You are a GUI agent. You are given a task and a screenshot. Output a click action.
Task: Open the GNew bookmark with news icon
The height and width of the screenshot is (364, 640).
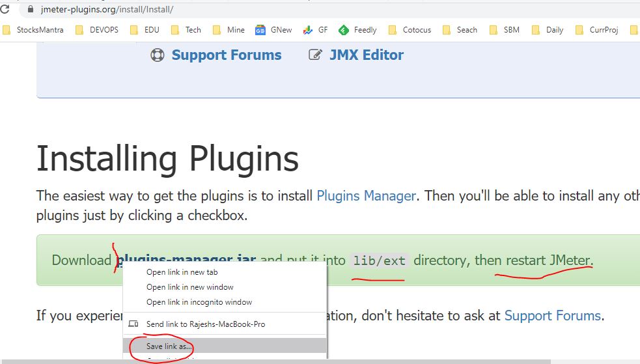tap(260, 30)
